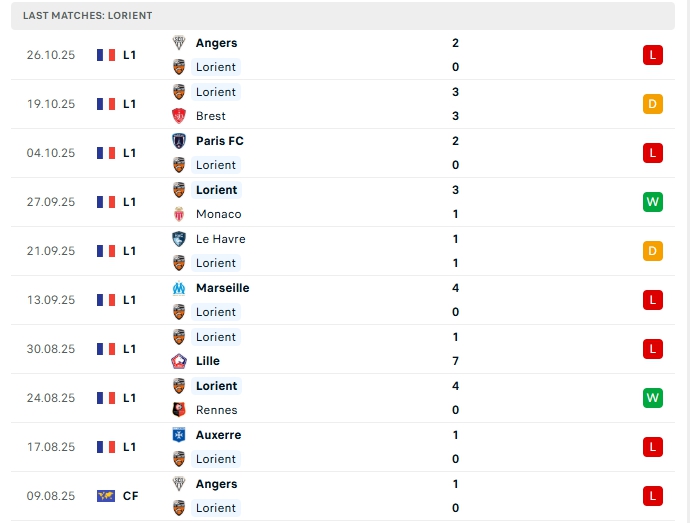Image resolution: width=690 pixels, height=523 pixels.
Task: Select the Le Havre team name
Action: 220,239
